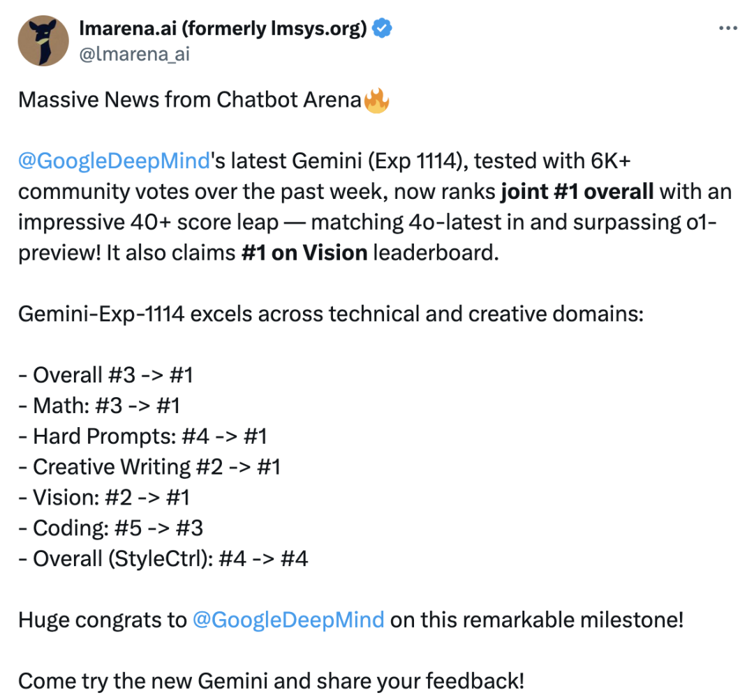Click the 'Coding: #5 -> #3' line

(110, 528)
